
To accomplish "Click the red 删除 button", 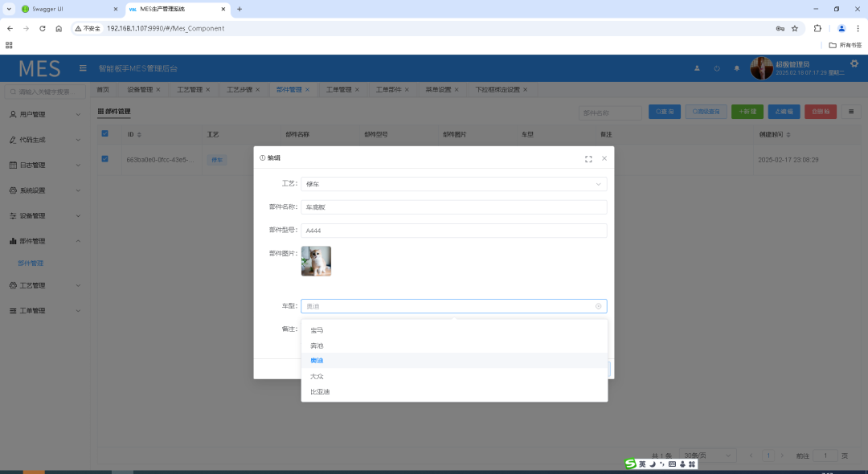I will [x=820, y=112].
